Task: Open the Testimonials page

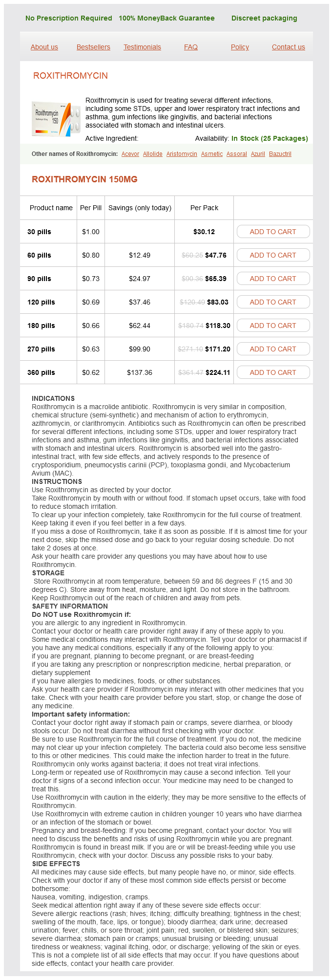Action: 142,47
